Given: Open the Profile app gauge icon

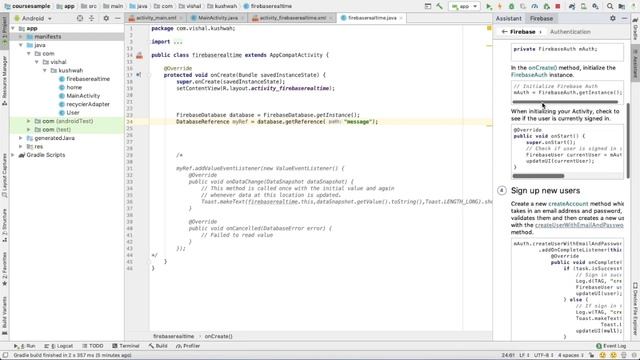Looking at the screenshot, I should pyautogui.click(x=535, y=7).
